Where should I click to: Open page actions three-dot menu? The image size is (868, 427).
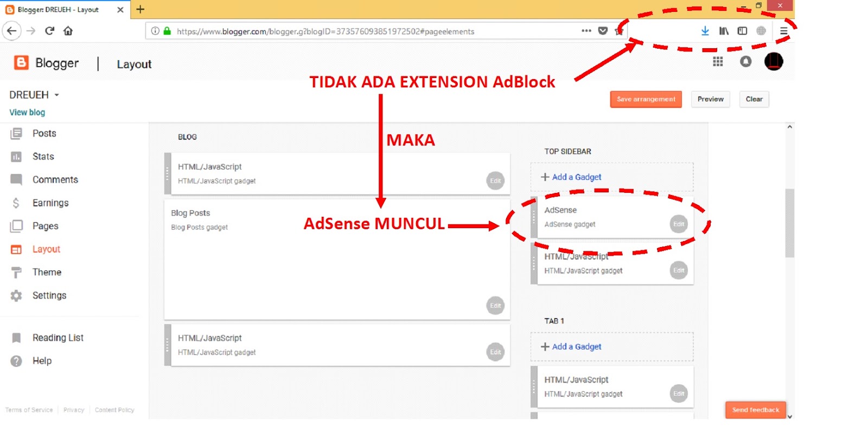click(x=586, y=31)
